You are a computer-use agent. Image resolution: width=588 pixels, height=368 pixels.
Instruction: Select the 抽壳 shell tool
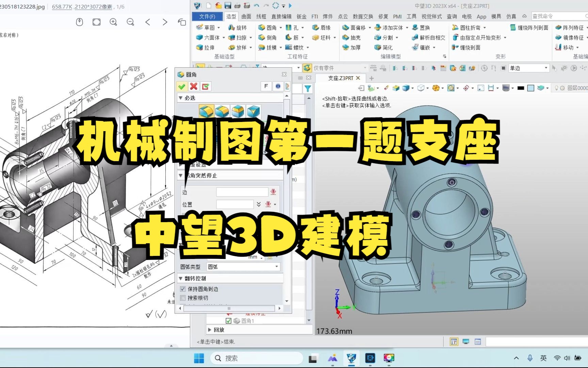pos(352,37)
